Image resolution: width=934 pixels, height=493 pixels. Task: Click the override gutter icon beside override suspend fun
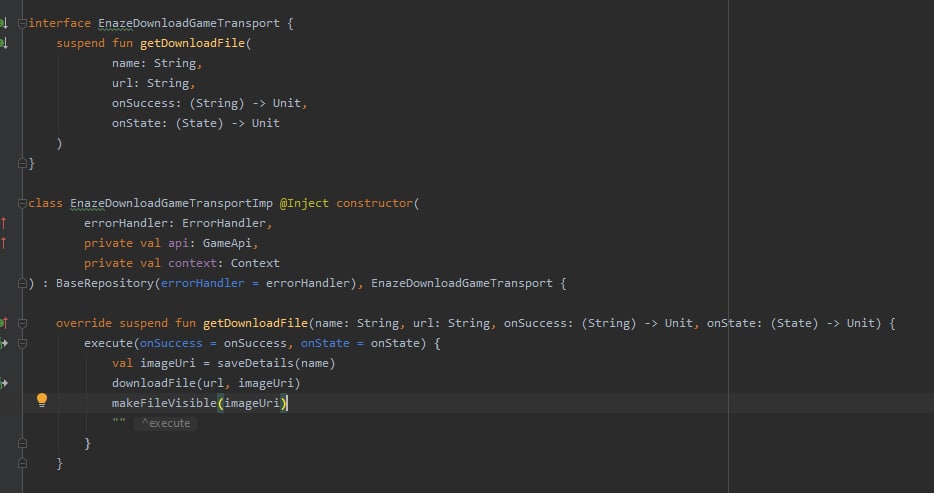click(3, 323)
